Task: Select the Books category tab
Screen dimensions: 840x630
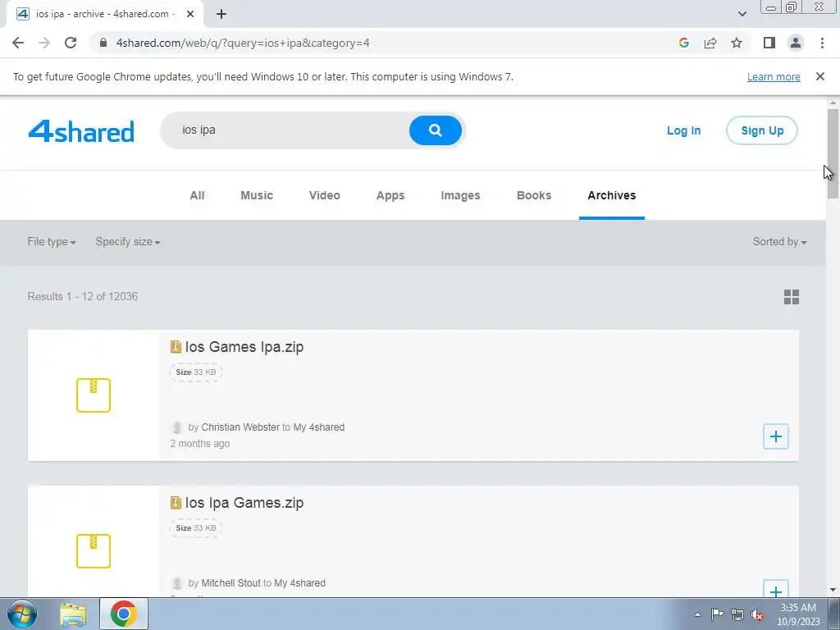Action: pos(534,195)
